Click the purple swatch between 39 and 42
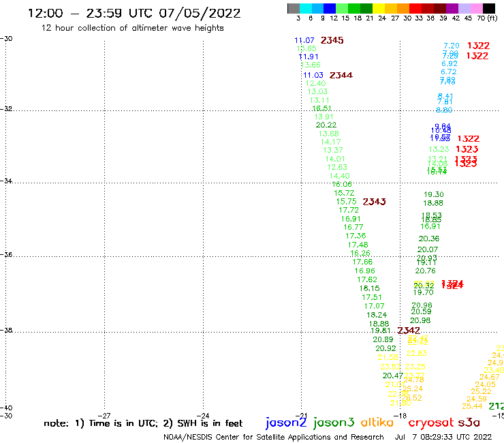This screenshot has width=504, height=443. click(452, 8)
